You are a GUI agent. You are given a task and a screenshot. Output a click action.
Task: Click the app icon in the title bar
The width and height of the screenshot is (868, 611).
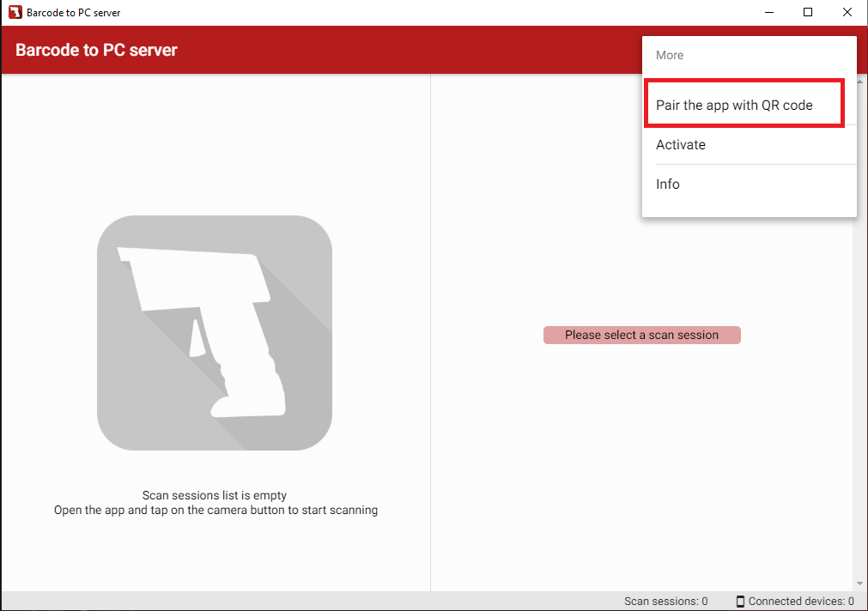click(15, 12)
